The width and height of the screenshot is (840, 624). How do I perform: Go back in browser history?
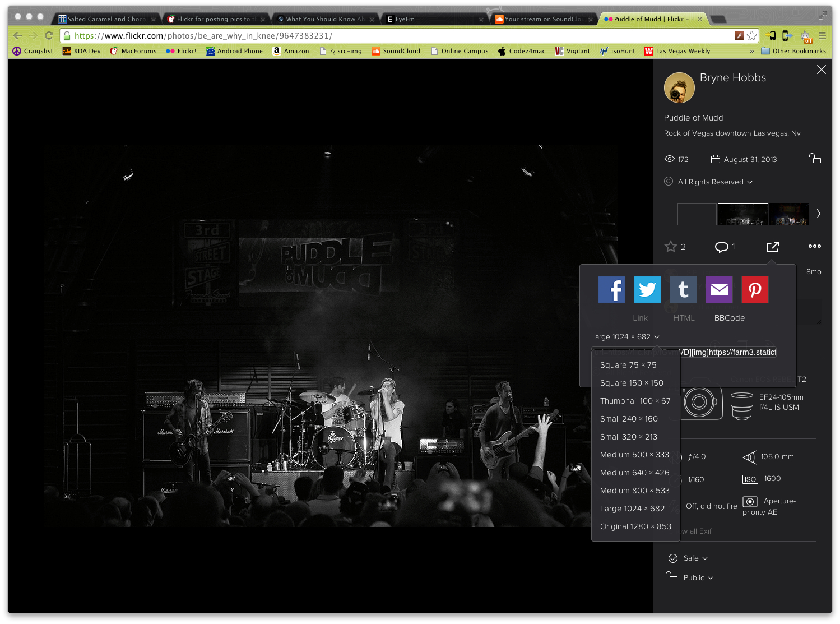(17, 35)
